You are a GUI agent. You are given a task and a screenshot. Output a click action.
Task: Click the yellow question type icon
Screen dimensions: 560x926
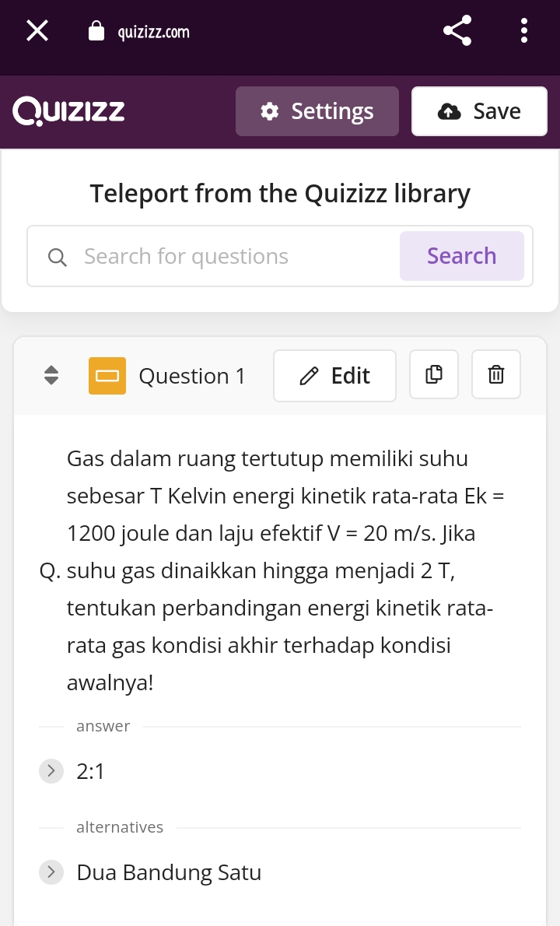[x=107, y=376]
